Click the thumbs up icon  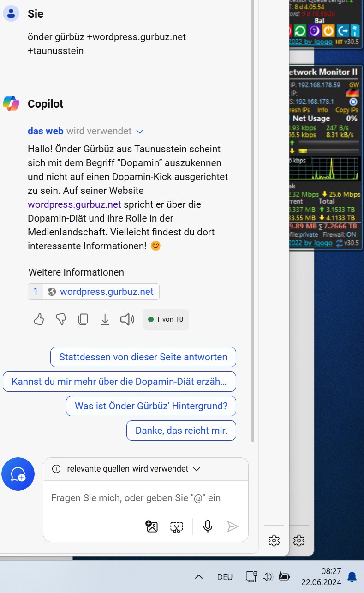coord(39,319)
